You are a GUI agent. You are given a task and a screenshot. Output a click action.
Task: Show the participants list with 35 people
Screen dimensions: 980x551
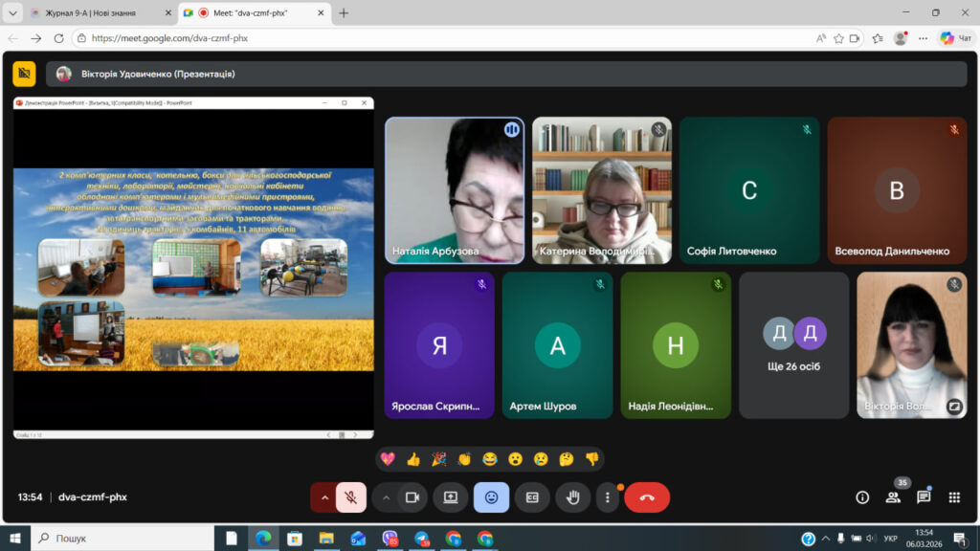click(x=893, y=497)
